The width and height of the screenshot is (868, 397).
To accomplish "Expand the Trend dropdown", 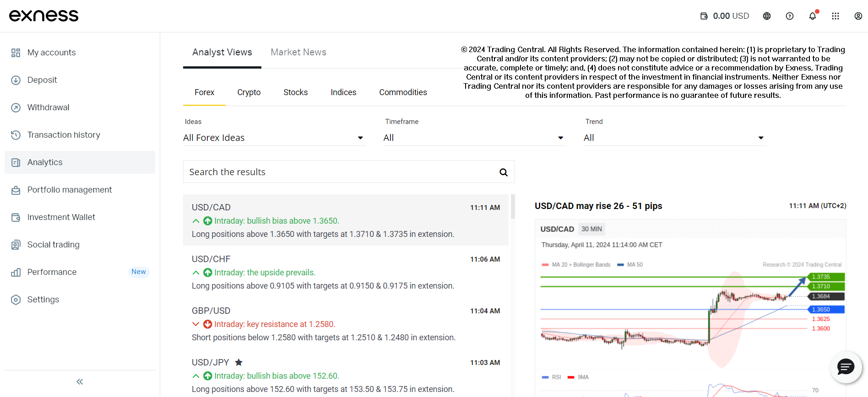I will (675, 138).
